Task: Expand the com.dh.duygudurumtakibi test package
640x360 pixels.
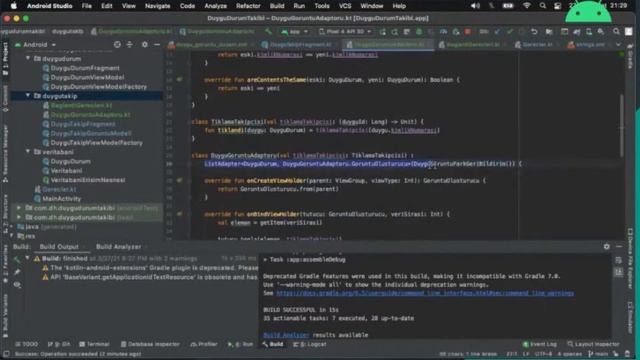Action: 19,217
